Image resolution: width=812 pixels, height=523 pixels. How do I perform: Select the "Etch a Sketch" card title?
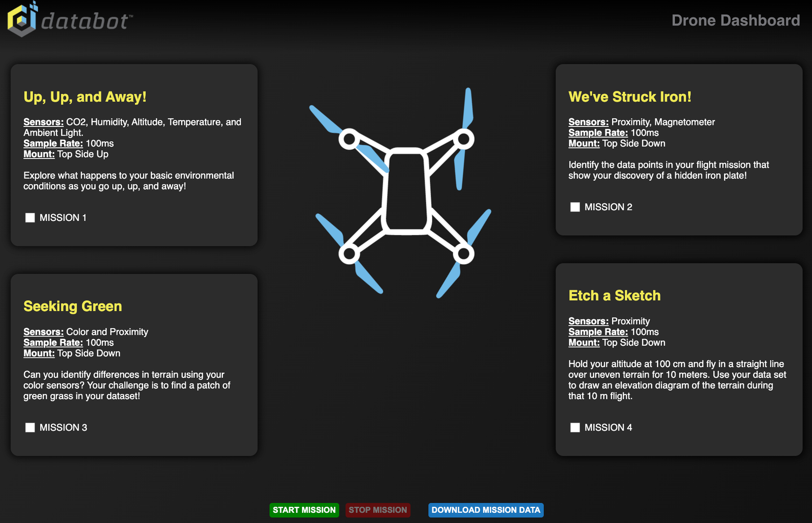(614, 296)
